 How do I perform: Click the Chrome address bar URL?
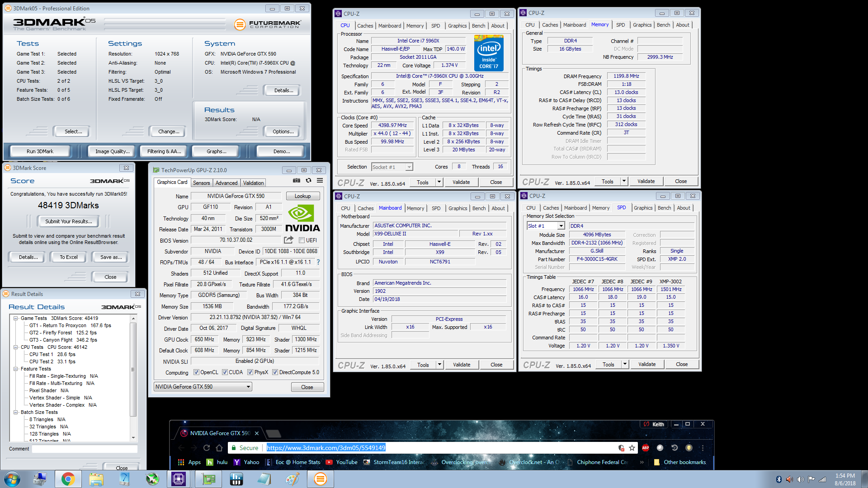[x=325, y=448]
